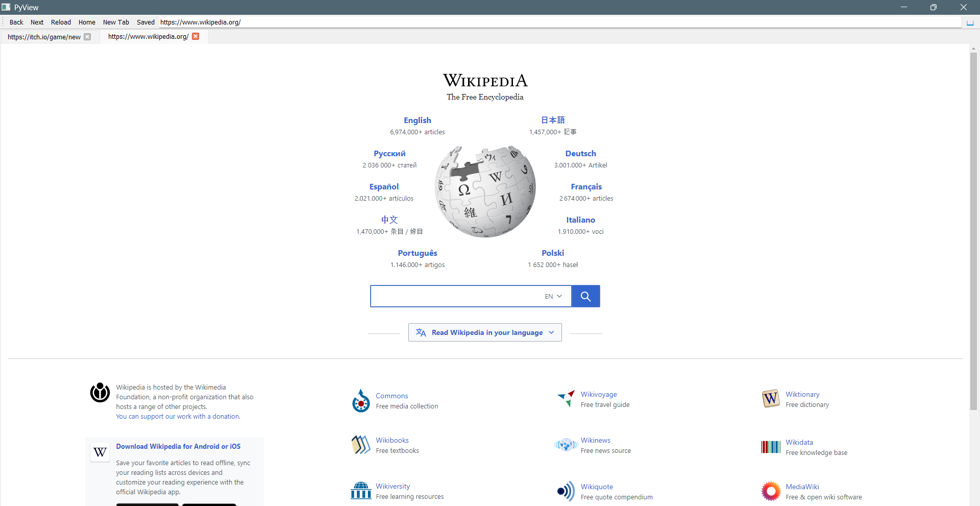Click the text "Free knowledge base"
The height and width of the screenshot is (506, 980).
coord(816,453)
